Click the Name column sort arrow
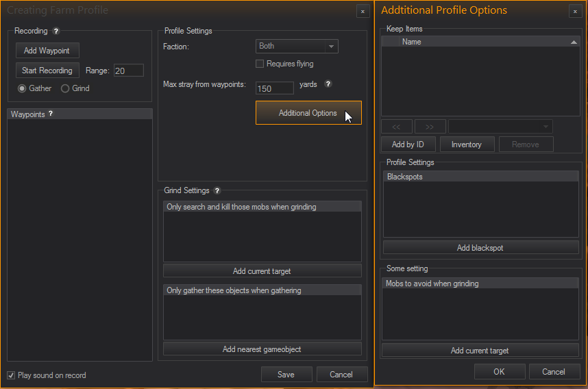The image size is (588, 389). (574, 42)
